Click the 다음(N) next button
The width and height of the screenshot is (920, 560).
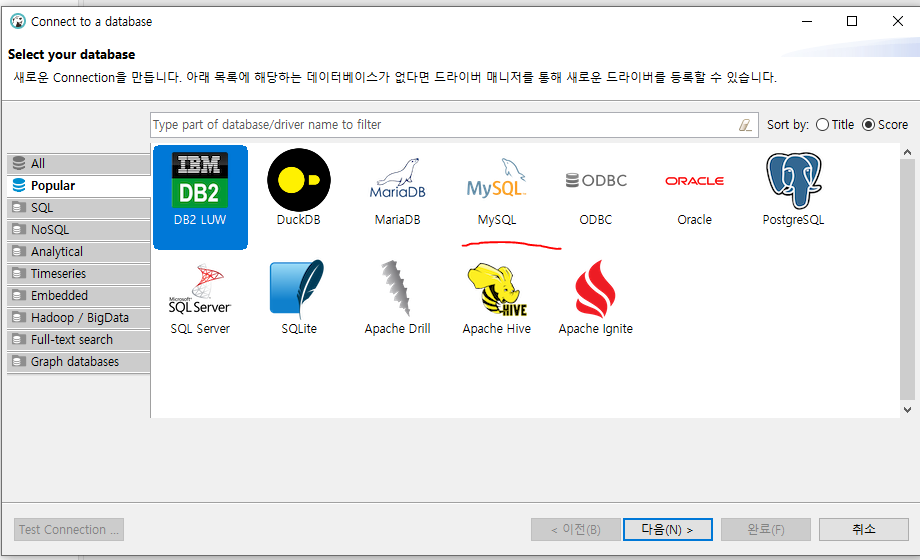click(x=668, y=529)
